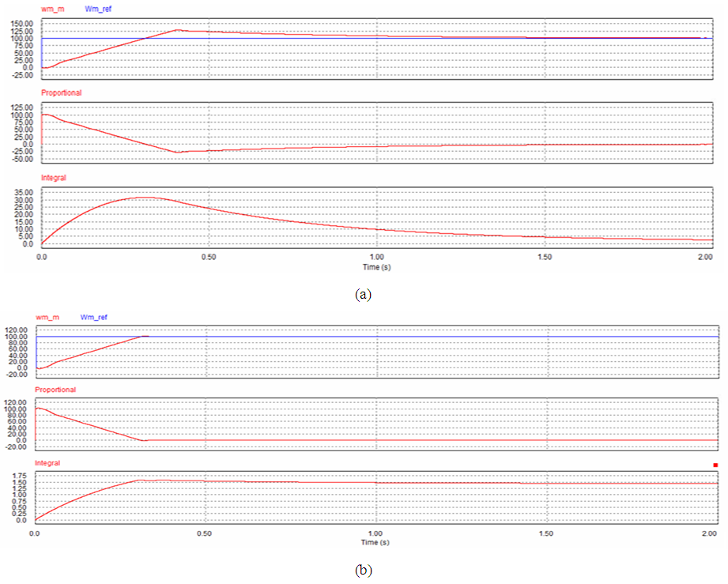This screenshot has width=728, height=584.
Task: Click the 0.50 time tick in figure (a)
Action: 208,258
